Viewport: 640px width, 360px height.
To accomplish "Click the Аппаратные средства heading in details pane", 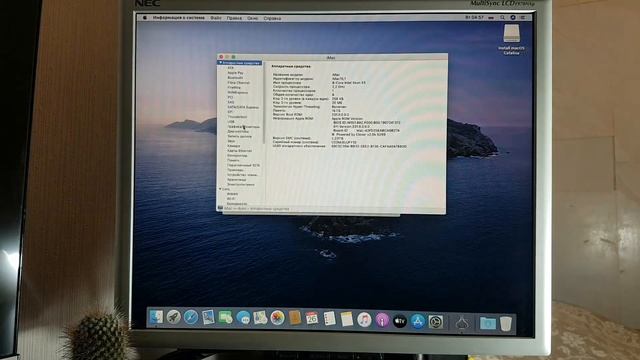I will 291,66.
